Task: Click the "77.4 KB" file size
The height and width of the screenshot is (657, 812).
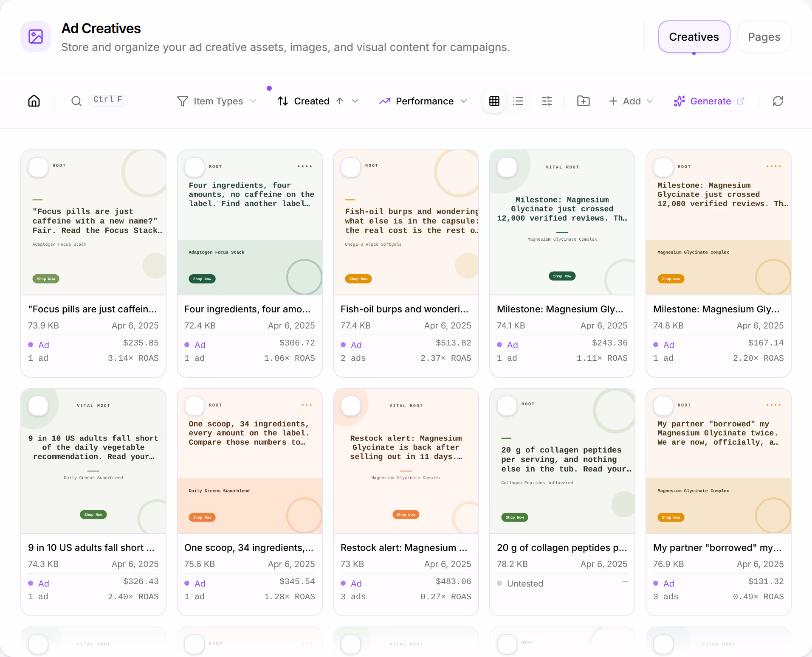Action: 355,326
